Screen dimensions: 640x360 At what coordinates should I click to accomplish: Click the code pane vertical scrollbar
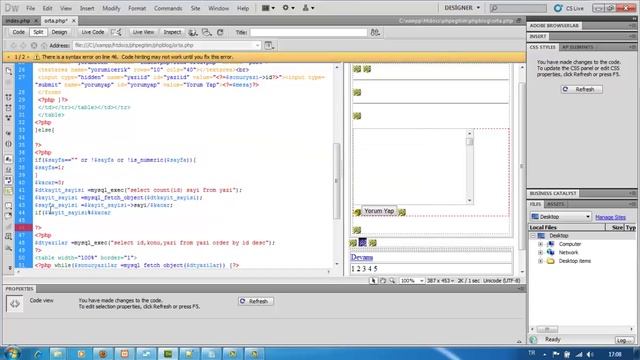(337, 181)
